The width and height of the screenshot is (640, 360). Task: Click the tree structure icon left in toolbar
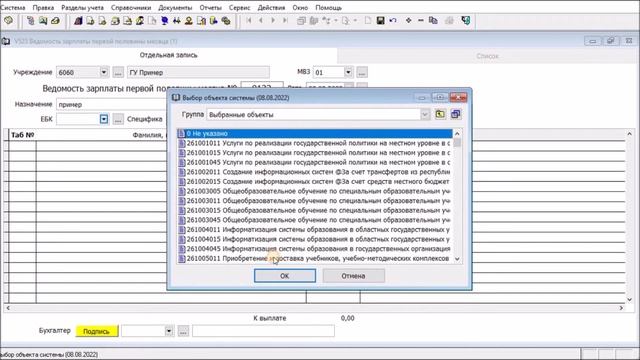30,20
